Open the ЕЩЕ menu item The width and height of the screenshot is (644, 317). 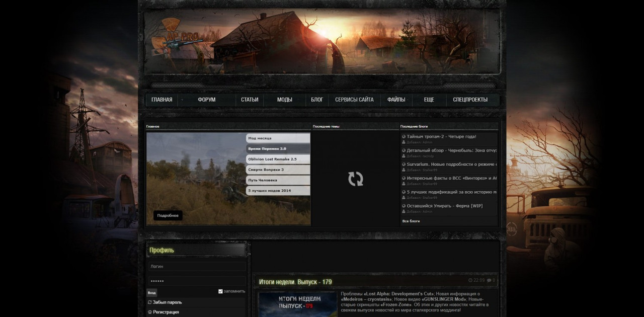point(429,100)
